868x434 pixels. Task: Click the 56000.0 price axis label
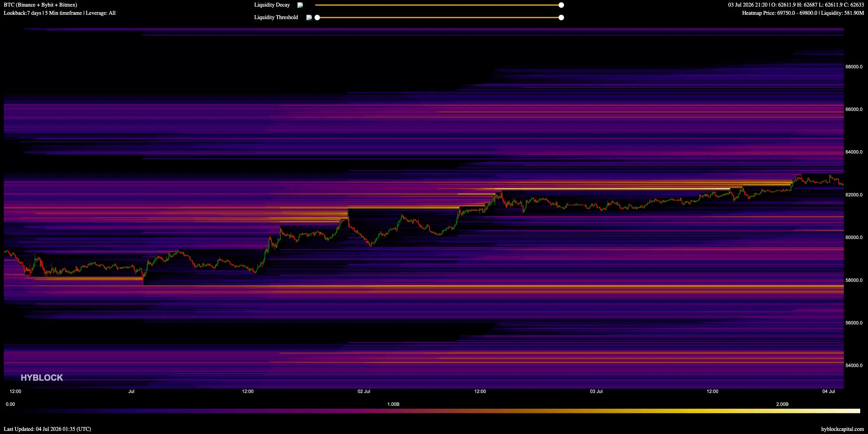click(854, 323)
